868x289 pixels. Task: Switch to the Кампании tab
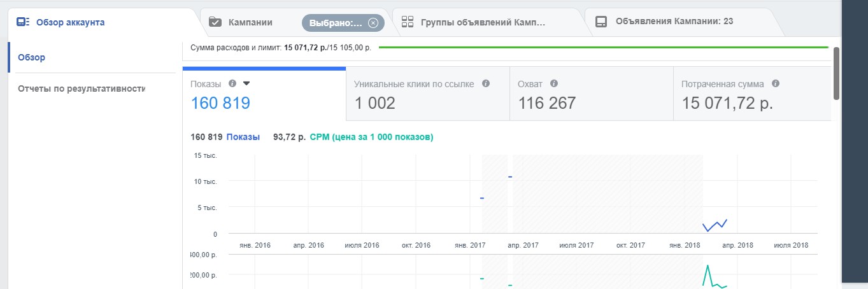coord(250,22)
